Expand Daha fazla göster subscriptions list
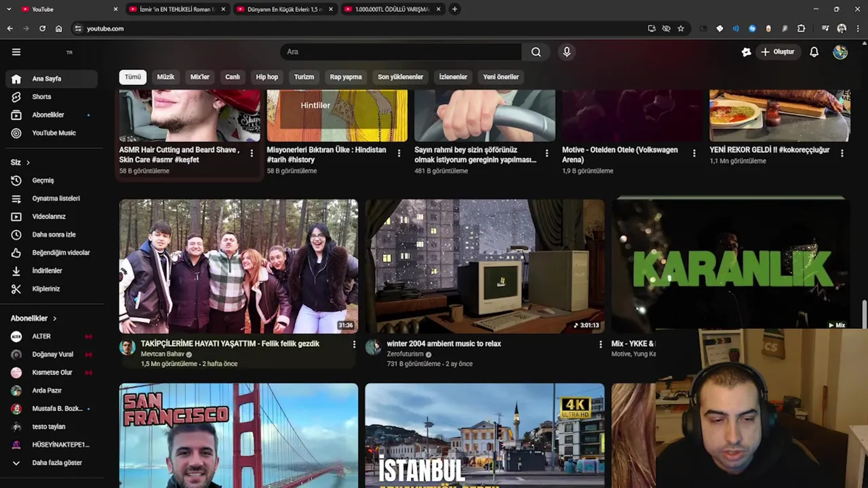 [52, 463]
